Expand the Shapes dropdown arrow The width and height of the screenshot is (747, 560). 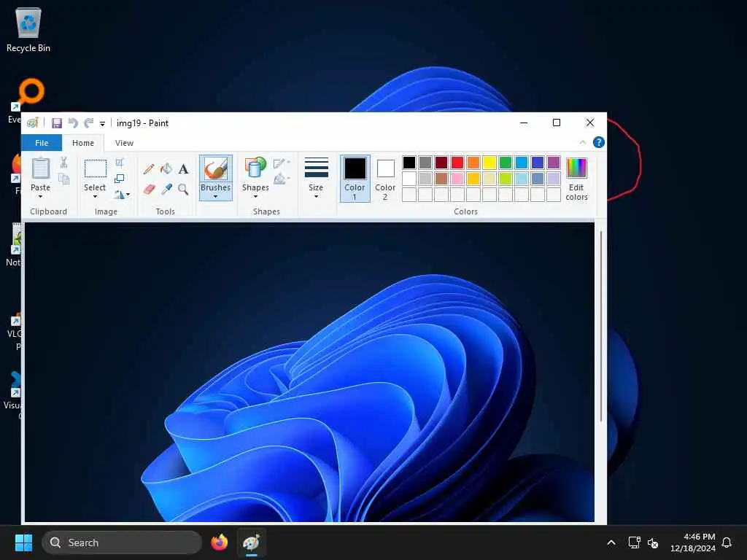point(255,196)
